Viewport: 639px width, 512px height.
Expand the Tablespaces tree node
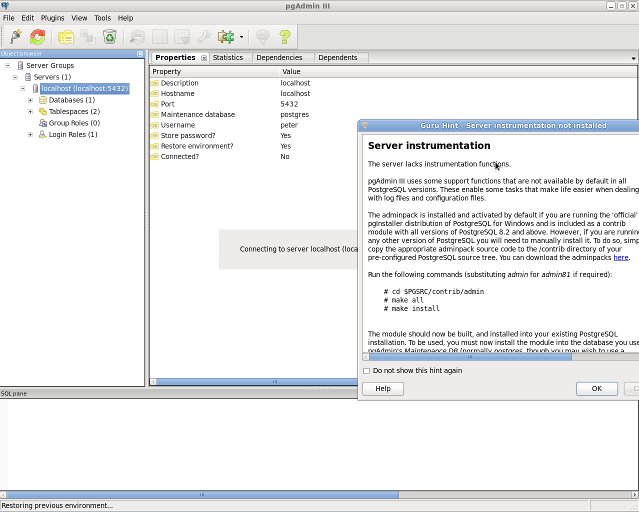coord(31,111)
